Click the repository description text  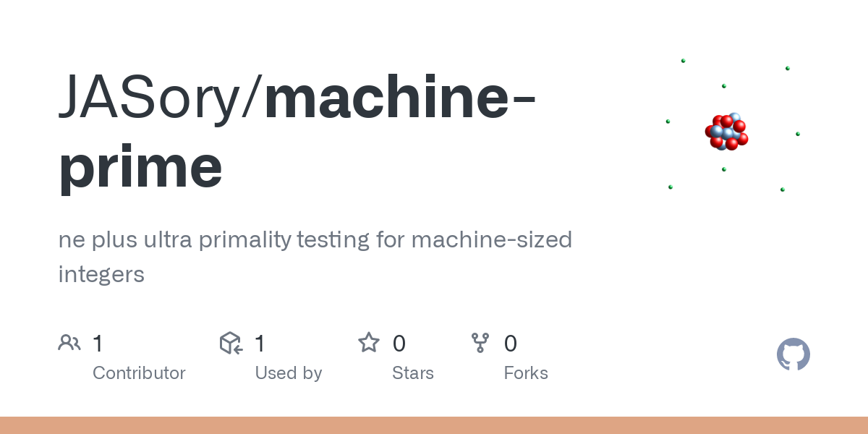coord(315,257)
